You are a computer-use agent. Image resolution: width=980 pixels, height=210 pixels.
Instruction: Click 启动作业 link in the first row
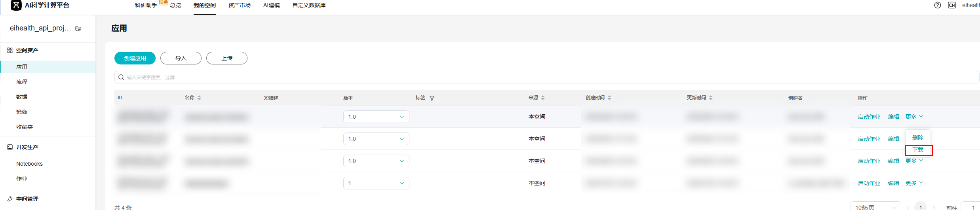tap(869, 117)
